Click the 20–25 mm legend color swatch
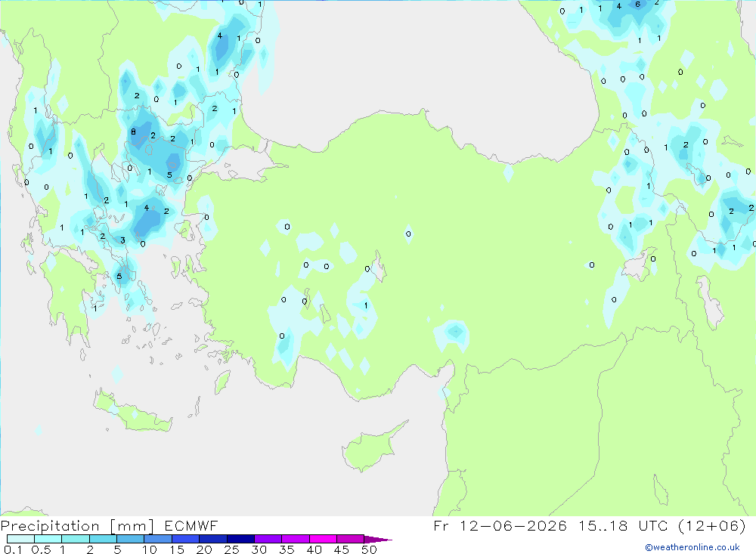Image resolution: width=756 pixels, height=554 pixels. [x=213, y=539]
